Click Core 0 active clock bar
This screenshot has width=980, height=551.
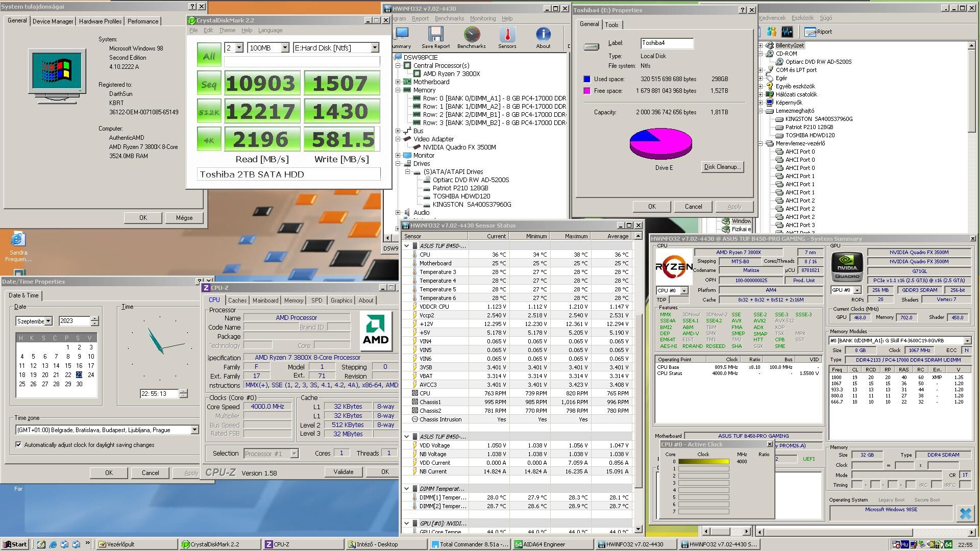click(703, 462)
